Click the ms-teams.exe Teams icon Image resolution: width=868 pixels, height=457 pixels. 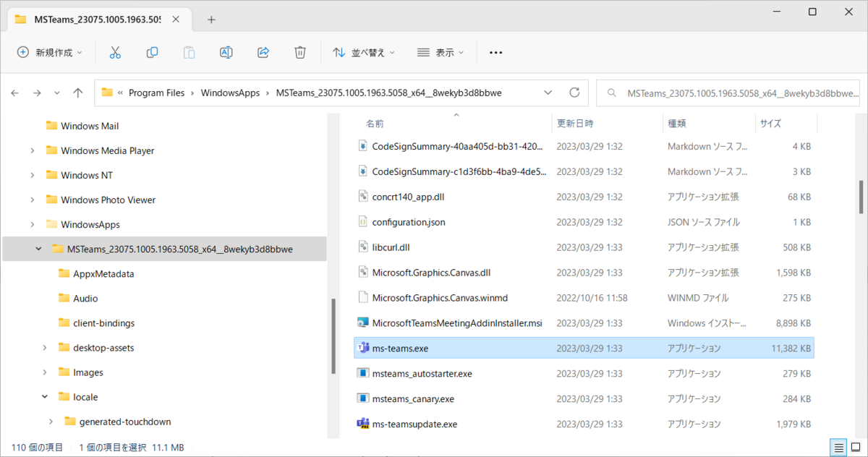tap(363, 348)
